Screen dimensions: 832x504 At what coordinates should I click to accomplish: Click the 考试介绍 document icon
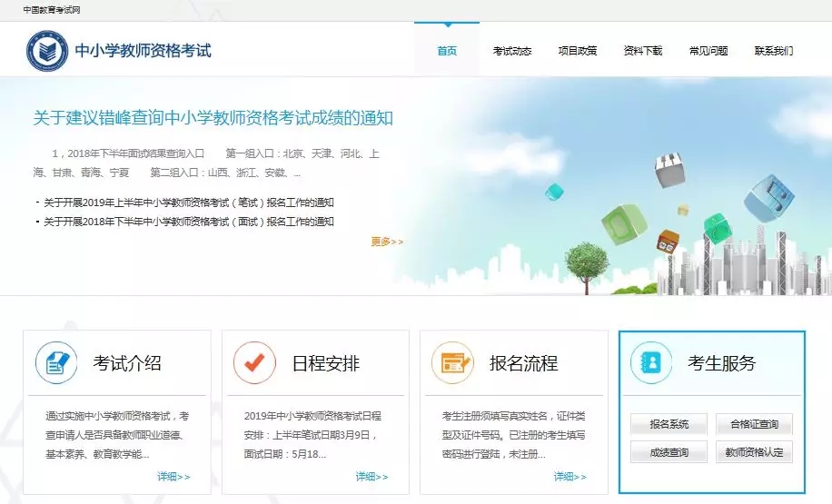(56, 363)
